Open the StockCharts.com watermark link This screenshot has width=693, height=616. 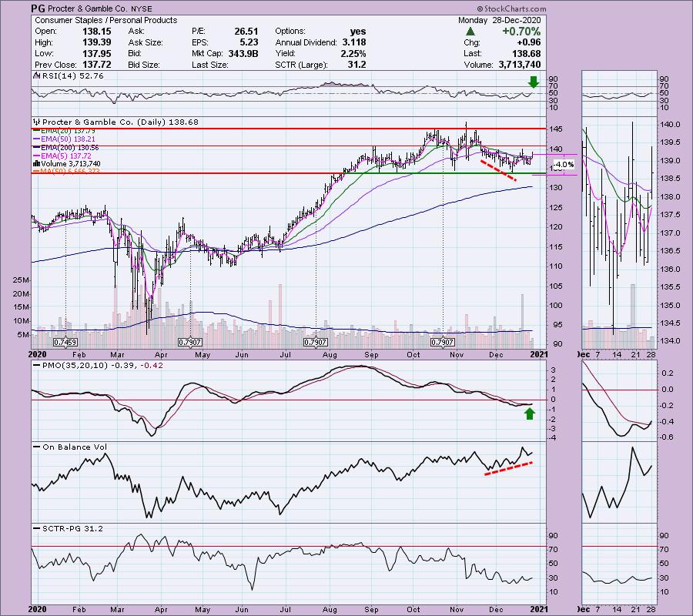pos(512,8)
